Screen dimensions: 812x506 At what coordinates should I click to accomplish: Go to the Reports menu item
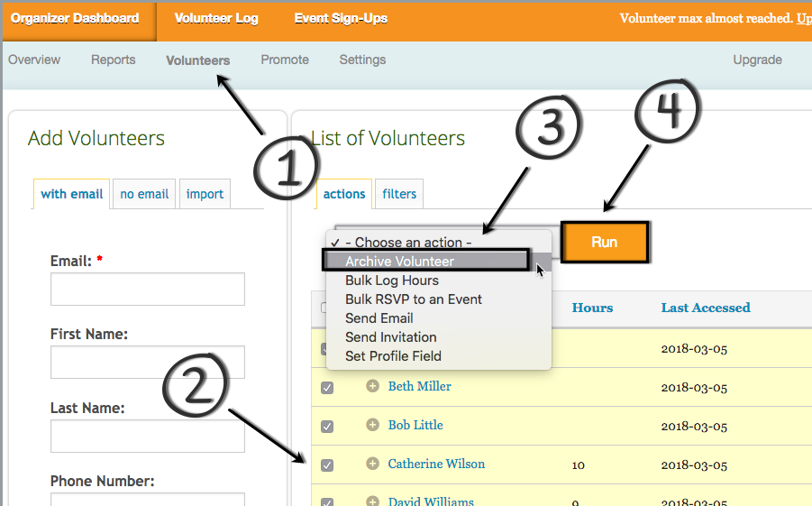(114, 60)
